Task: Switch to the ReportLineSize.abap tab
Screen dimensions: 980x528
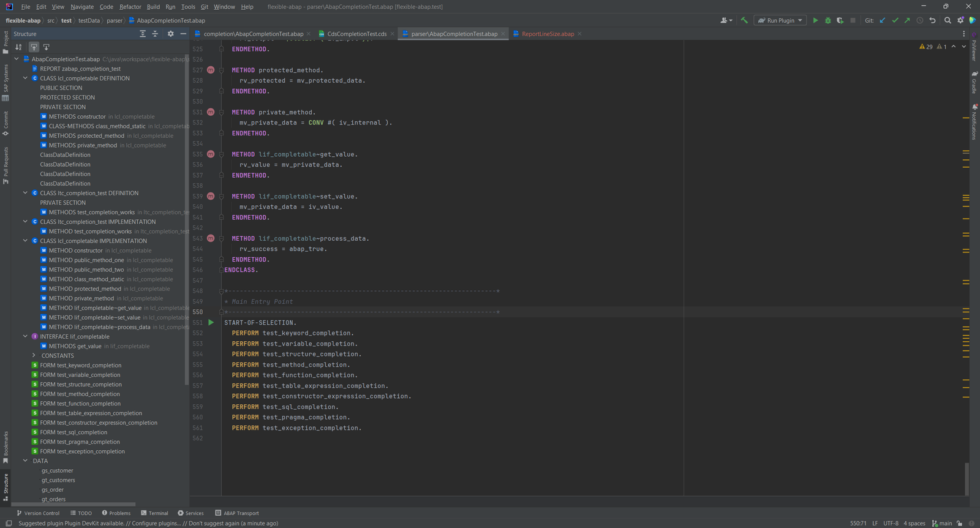Action: [548, 34]
